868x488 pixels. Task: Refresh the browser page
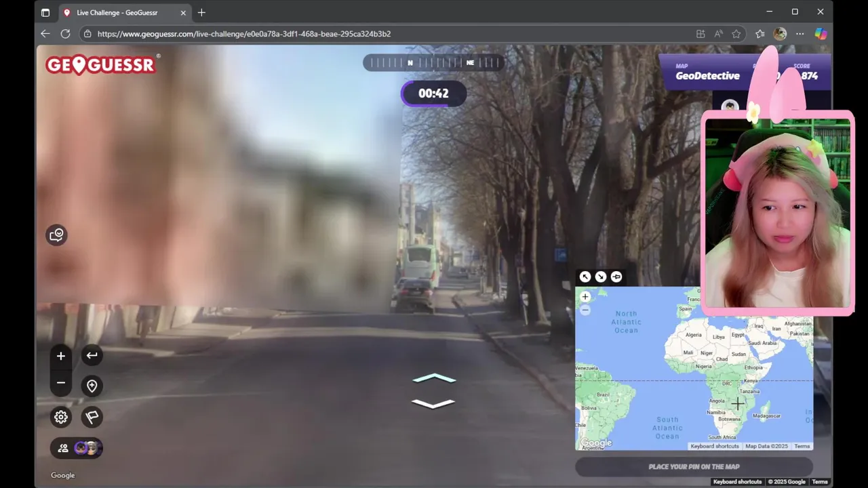click(66, 33)
